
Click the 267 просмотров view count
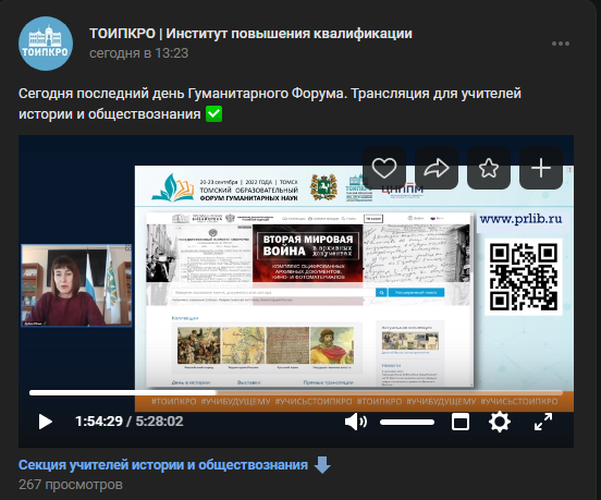(71, 485)
